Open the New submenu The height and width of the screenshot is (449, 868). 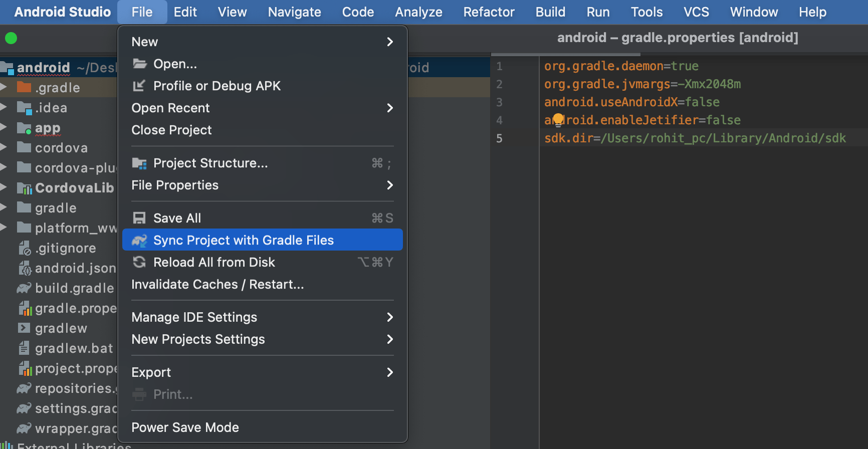click(263, 42)
